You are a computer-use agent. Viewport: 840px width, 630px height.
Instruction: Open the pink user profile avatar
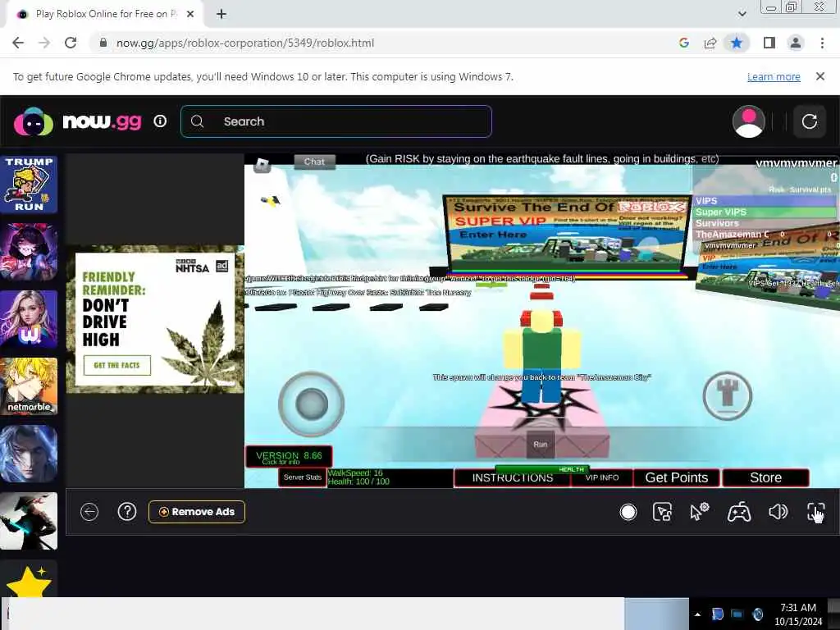pyautogui.click(x=748, y=121)
